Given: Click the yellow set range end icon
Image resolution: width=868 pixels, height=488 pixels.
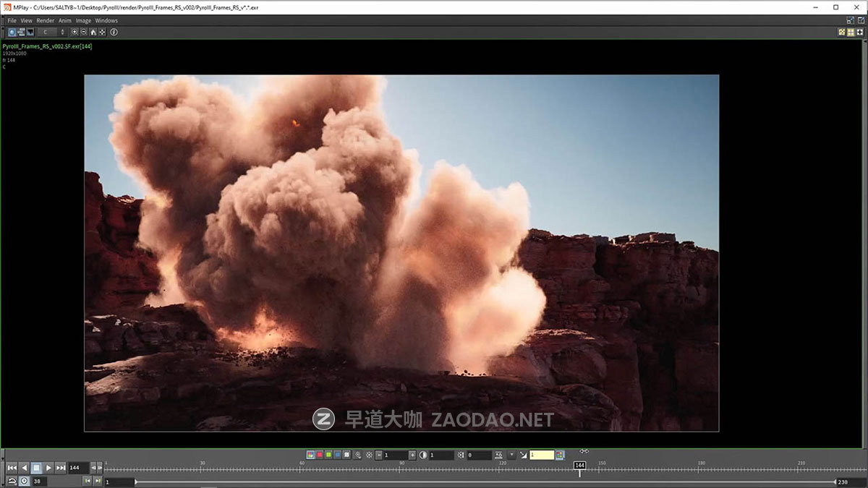Looking at the screenshot, I should tap(98, 481).
